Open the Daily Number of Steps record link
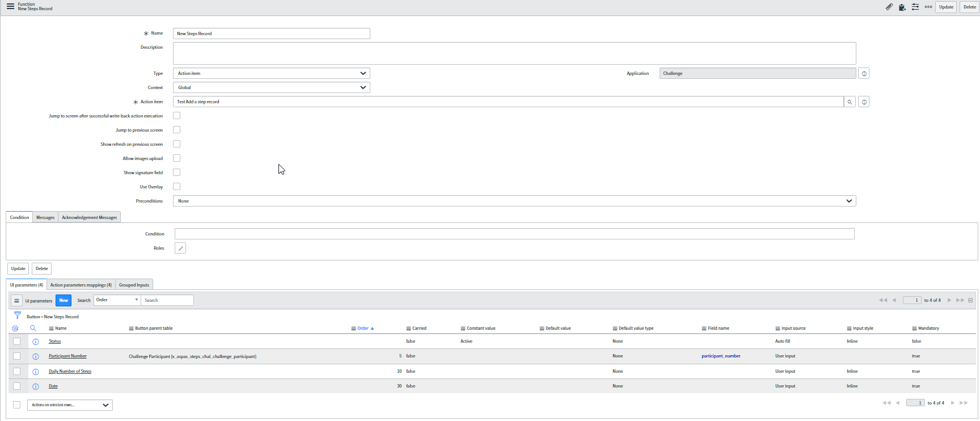 pos(70,372)
